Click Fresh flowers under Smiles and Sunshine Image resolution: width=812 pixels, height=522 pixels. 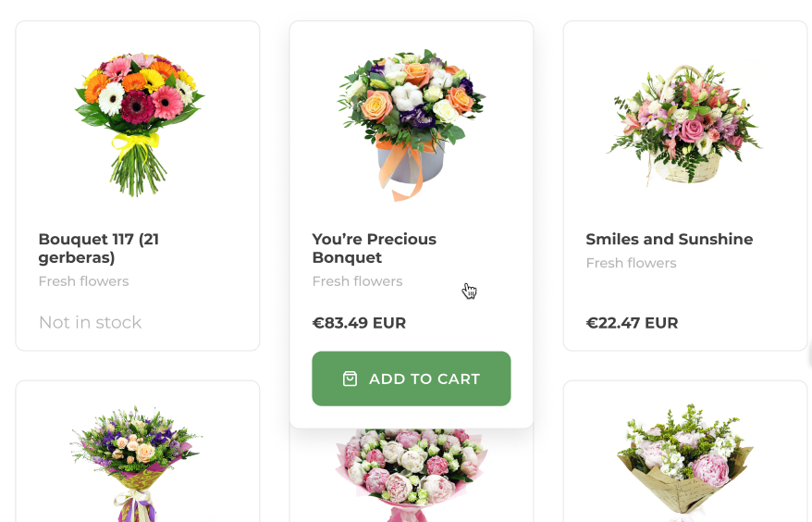click(x=631, y=264)
